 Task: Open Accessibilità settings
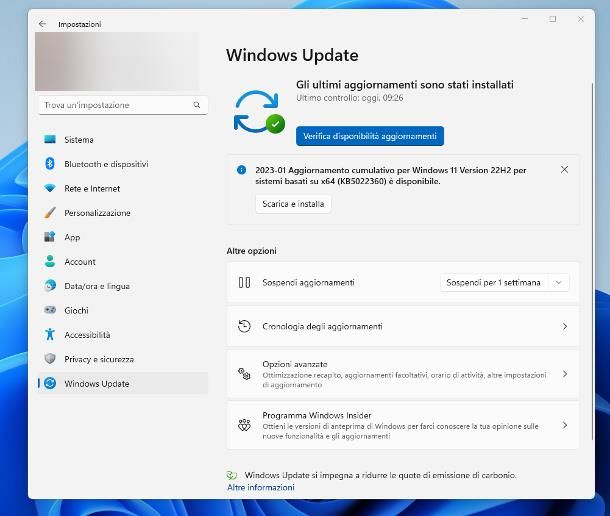(x=123, y=335)
